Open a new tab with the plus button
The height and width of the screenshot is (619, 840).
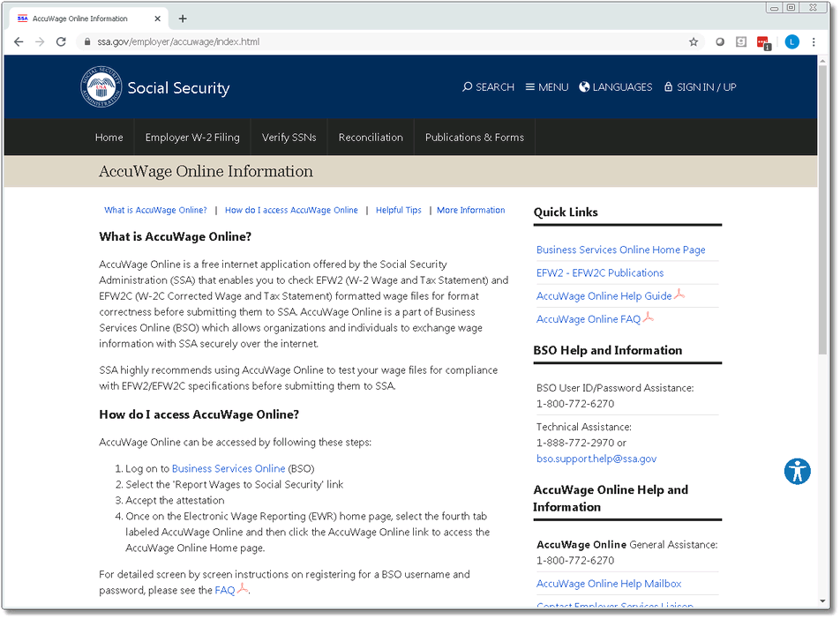(183, 19)
